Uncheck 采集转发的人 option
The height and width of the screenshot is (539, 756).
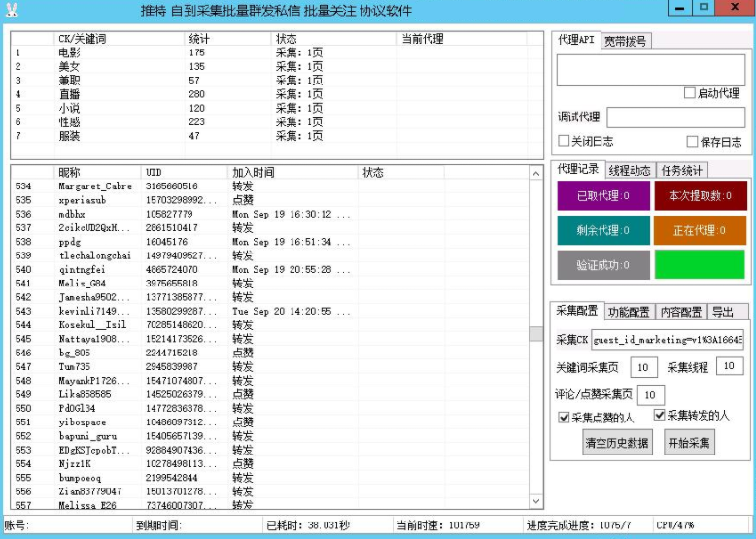(x=659, y=415)
